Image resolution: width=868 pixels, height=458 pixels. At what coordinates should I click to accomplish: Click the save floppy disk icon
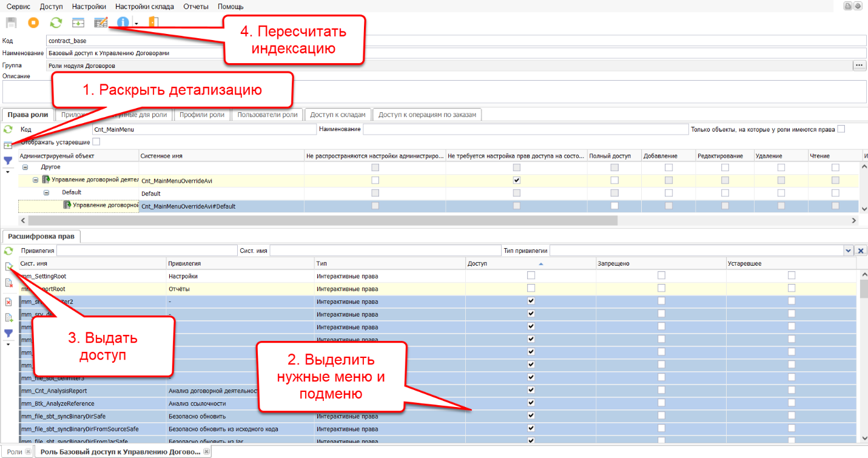[x=11, y=23]
